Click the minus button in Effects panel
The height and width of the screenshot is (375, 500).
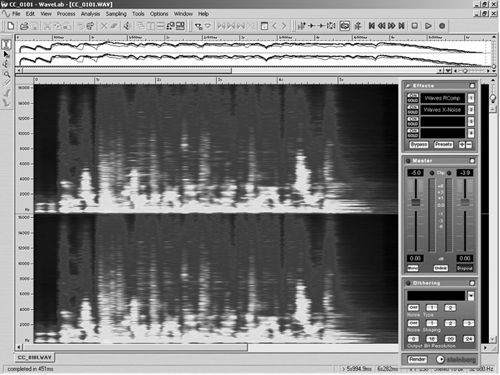[x=469, y=145]
